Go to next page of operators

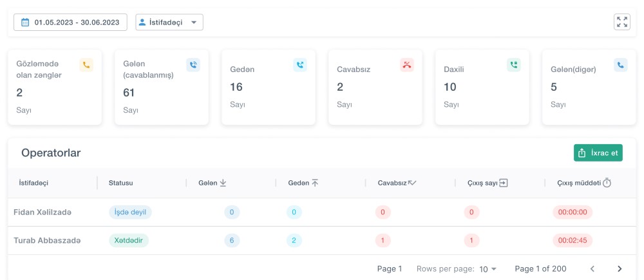[620, 268]
